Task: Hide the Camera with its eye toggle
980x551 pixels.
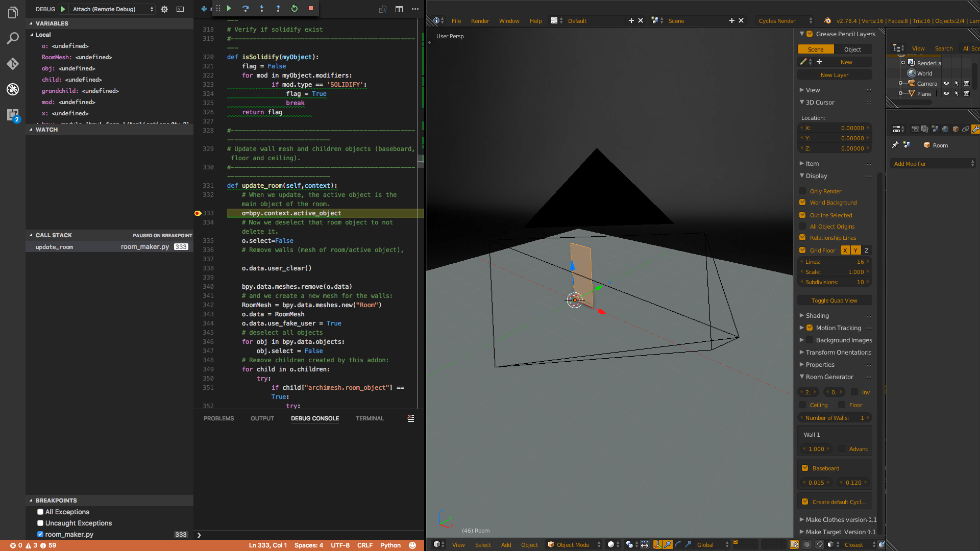Action: coord(947,83)
